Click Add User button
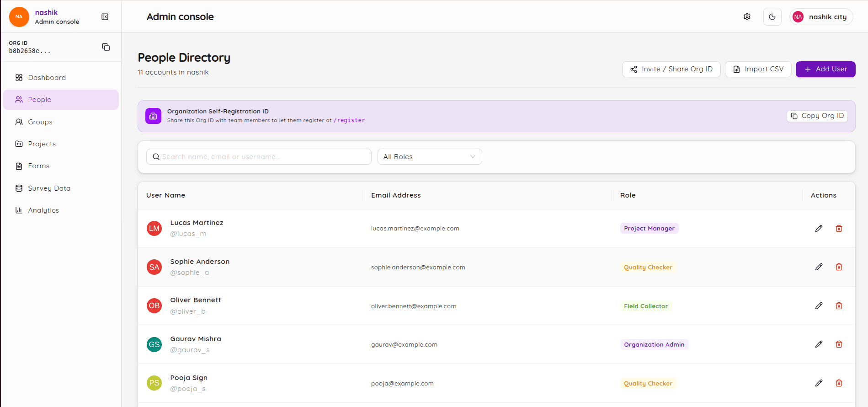The image size is (868, 407). pos(825,70)
